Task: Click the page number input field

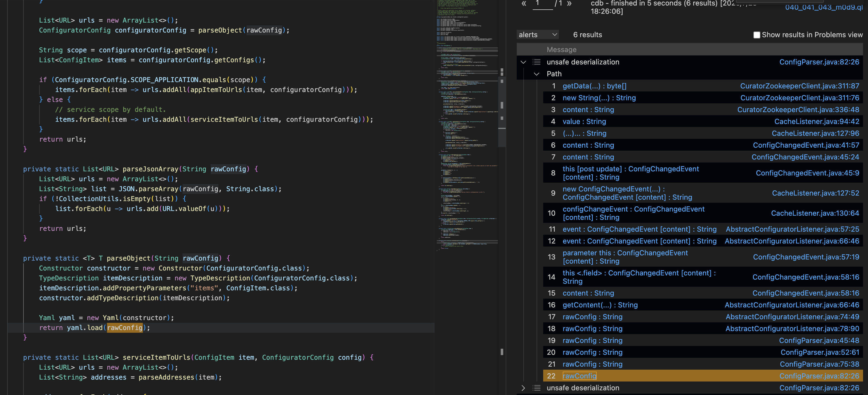Action: coord(543,4)
